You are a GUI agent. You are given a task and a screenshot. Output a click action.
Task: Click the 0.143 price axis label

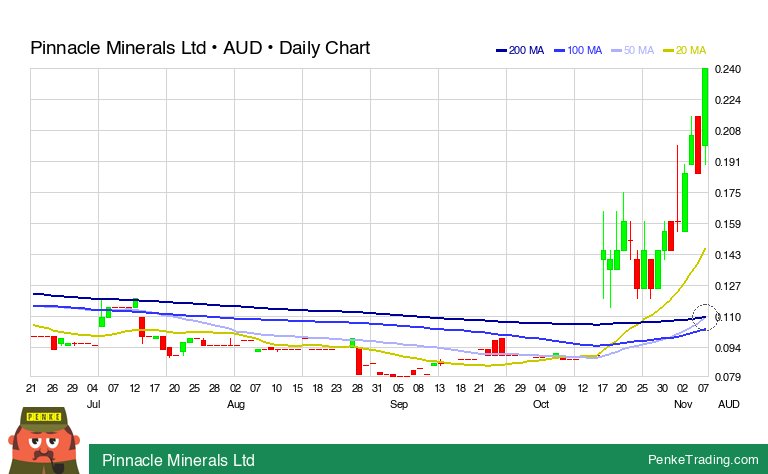pyautogui.click(x=728, y=255)
